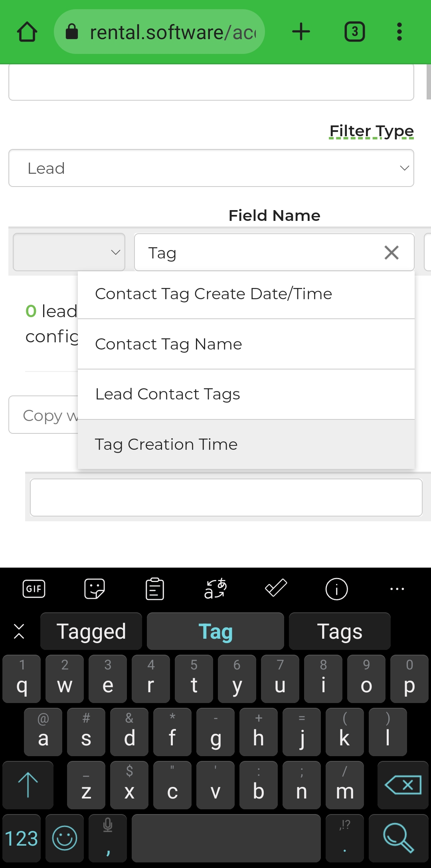The image size is (431, 868).
Task: Open the keyboard translate tool
Action: pyautogui.click(x=215, y=589)
